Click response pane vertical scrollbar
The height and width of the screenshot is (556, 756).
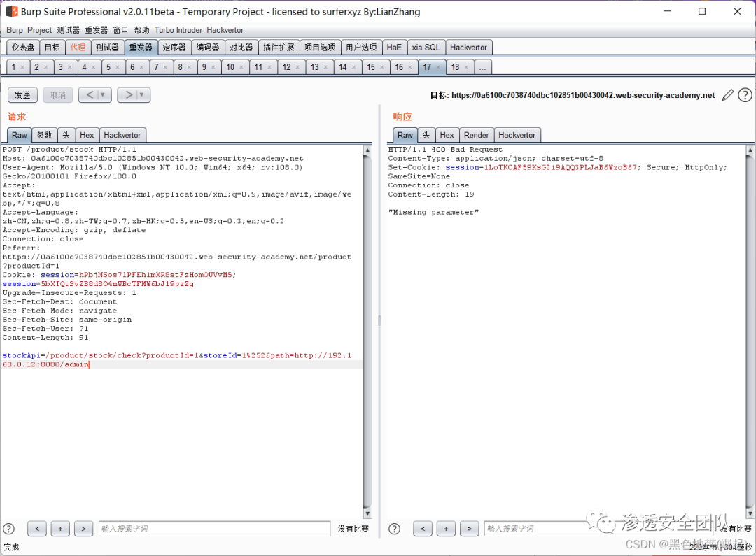click(750, 332)
